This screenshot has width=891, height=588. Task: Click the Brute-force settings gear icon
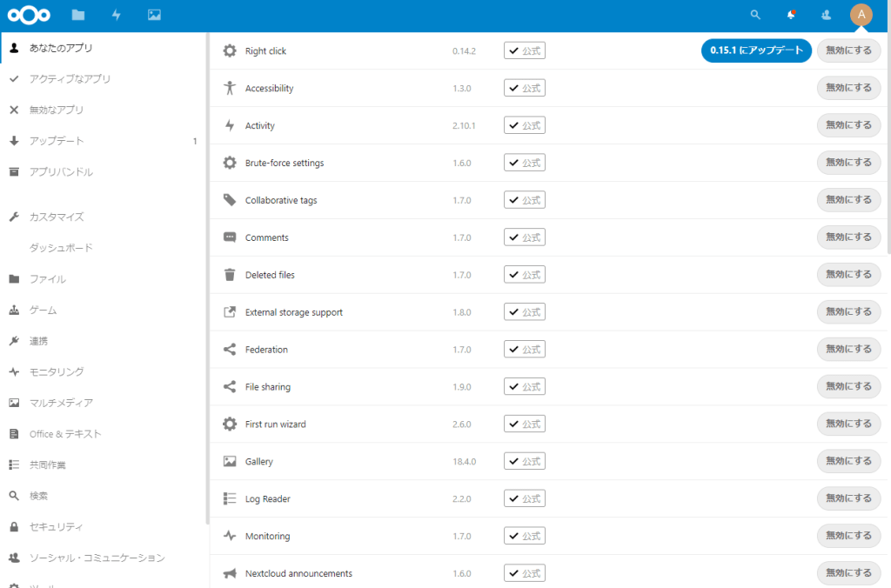point(230,163)
